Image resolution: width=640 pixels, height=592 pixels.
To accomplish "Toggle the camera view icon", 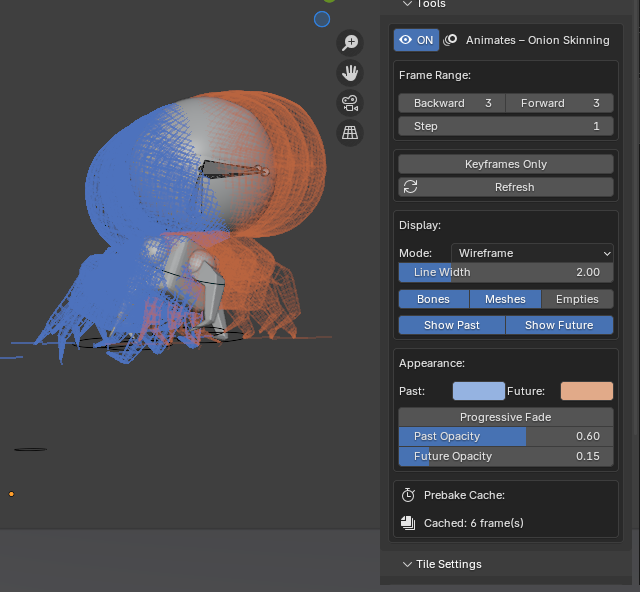I will (350, 102).
